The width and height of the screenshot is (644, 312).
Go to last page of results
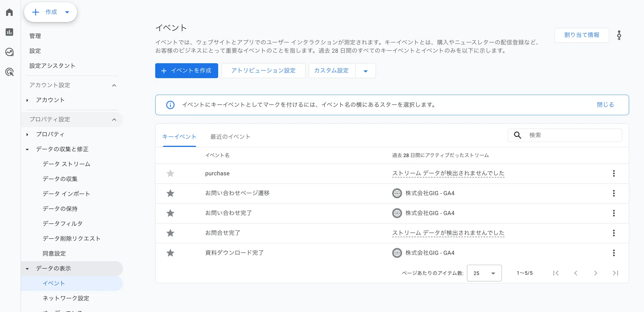pos(616,273)
